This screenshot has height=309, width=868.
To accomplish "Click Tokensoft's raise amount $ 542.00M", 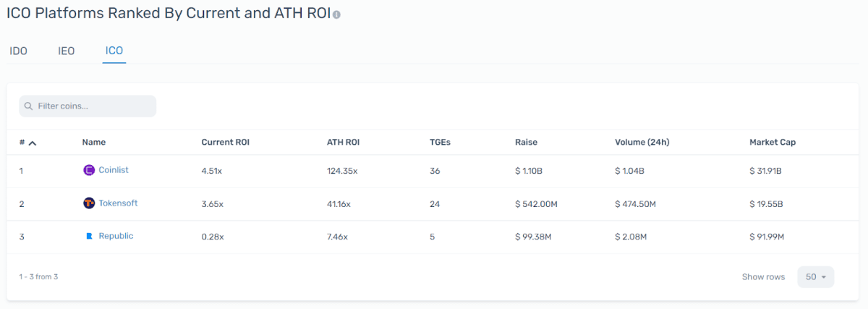I will (536, 204).
